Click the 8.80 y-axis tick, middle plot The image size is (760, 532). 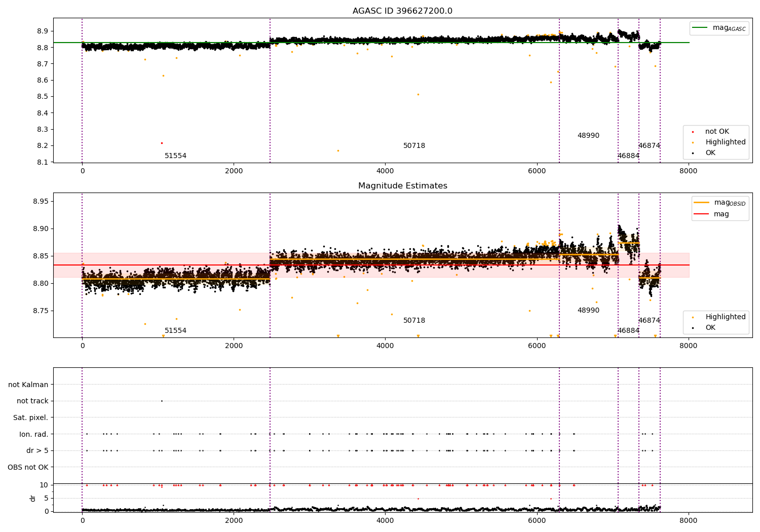pyautogui.click(x=41, y=284)
